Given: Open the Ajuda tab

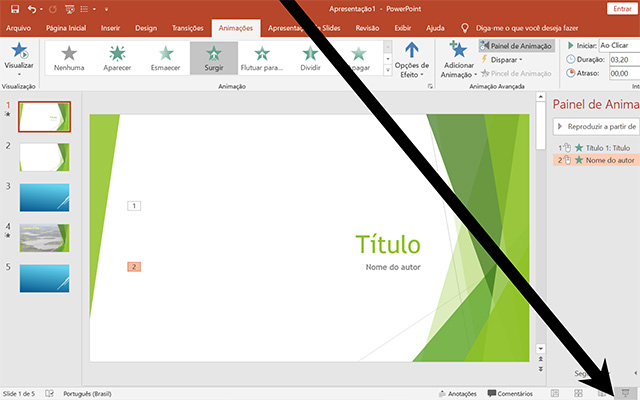Looking at the screenshot, I should (435, 28).
